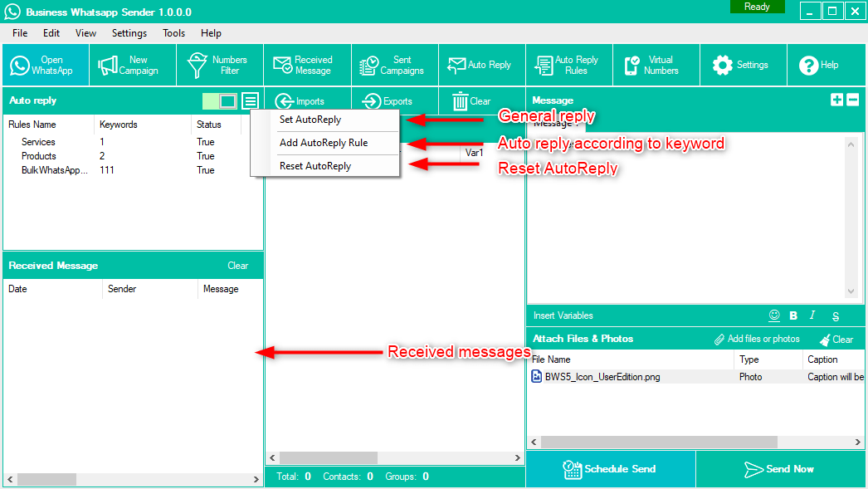The image size is (868, 489).
Task: Add a message using the plus icon
Action: [x=837, y=100]
